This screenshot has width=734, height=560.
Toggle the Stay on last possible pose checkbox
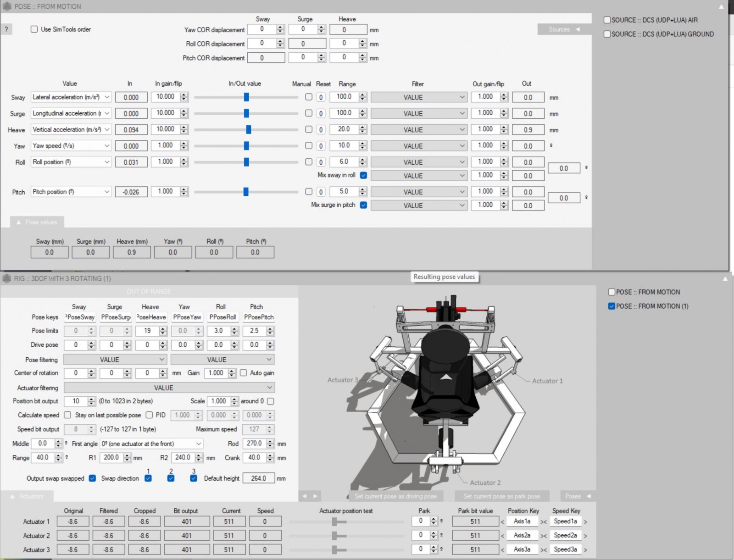[149, 415]
